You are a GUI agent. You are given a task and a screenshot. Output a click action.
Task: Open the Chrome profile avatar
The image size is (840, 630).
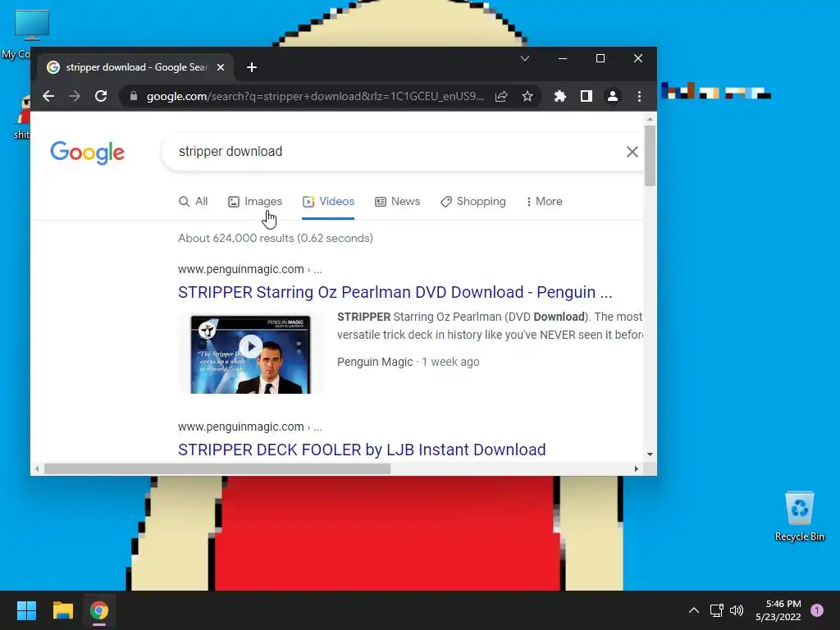point(612,97)
